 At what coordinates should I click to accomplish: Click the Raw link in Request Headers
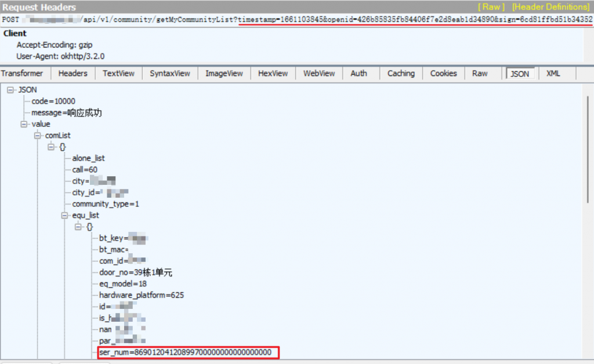click(x=491, y=7)
